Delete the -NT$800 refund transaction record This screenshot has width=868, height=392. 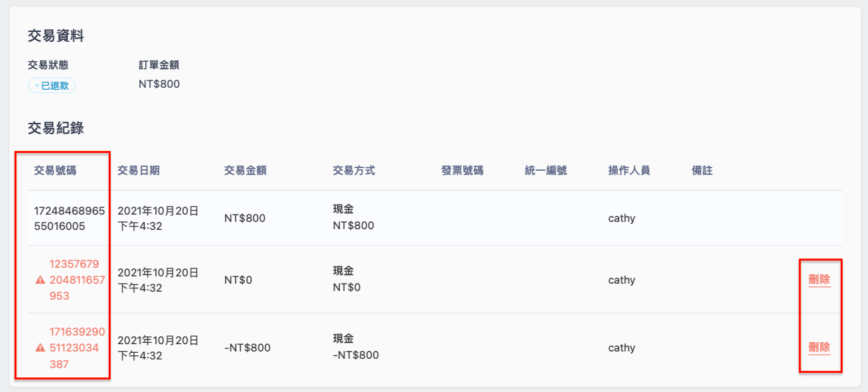[820, 347]
